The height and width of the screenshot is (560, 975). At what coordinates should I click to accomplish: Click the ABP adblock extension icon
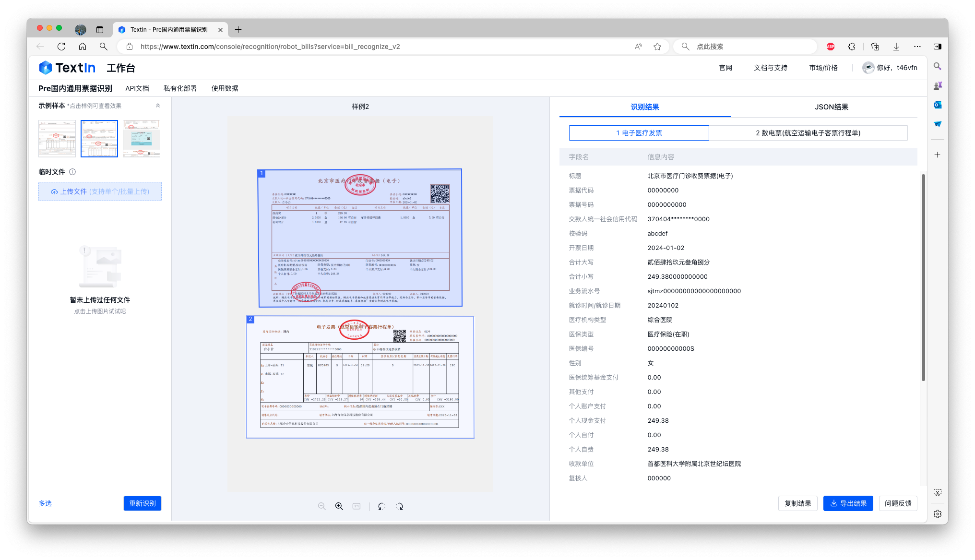point(831,47)
